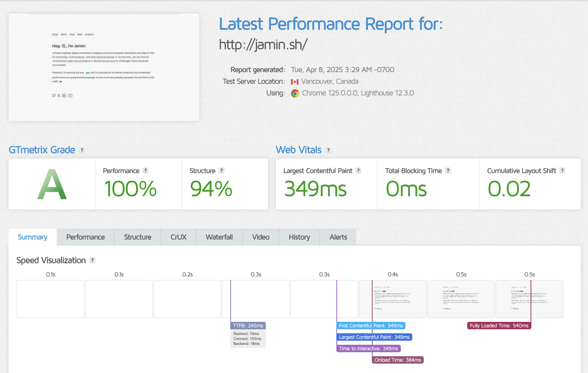Click the Chrome browser icon
The image size is (588, 373).
coord(295,93)
